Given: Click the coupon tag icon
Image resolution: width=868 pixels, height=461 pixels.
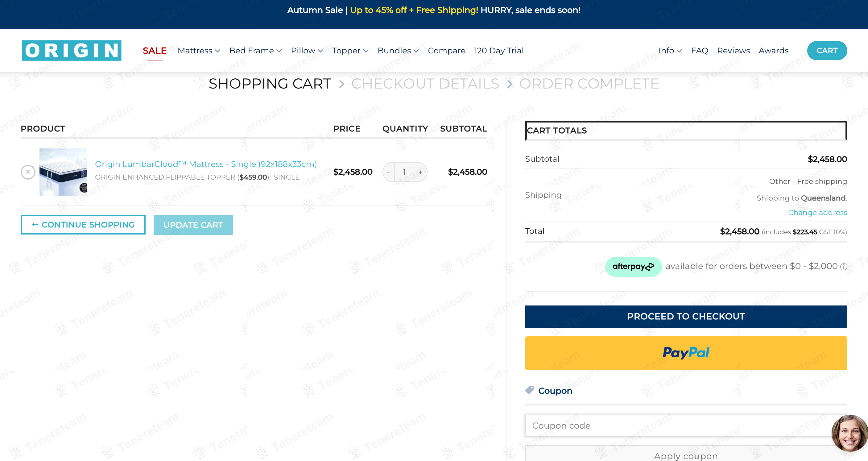Looking at the screenshot, I should point(529,390).
